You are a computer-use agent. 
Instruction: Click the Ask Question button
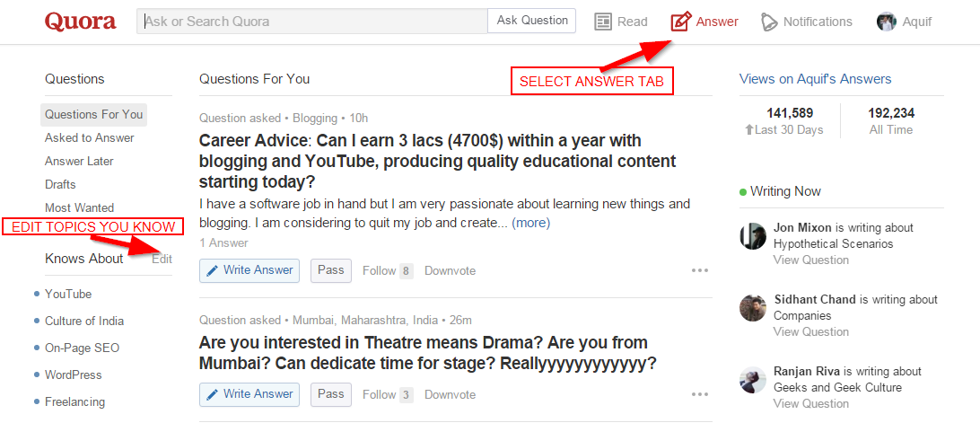tap(532, 21)
